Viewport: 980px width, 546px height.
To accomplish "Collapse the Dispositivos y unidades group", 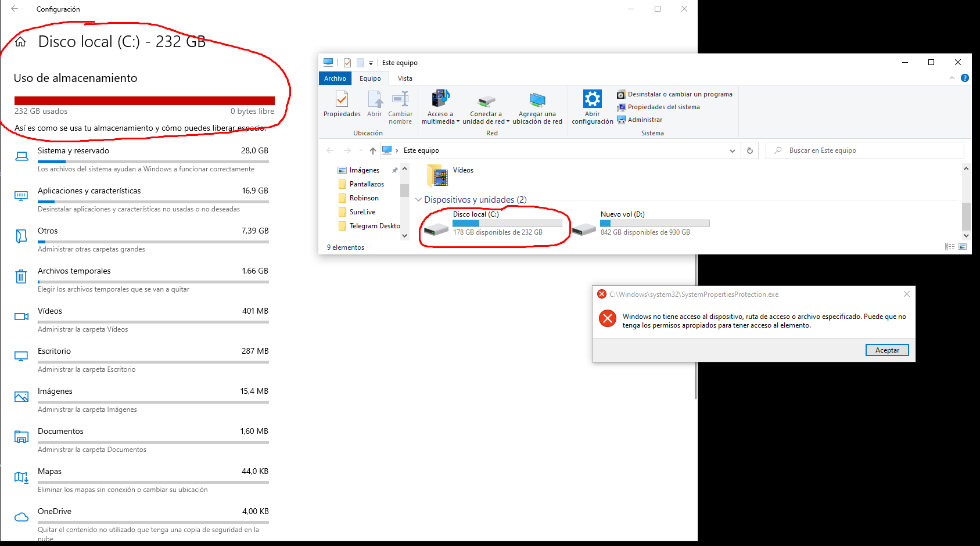I will [418, 200].
